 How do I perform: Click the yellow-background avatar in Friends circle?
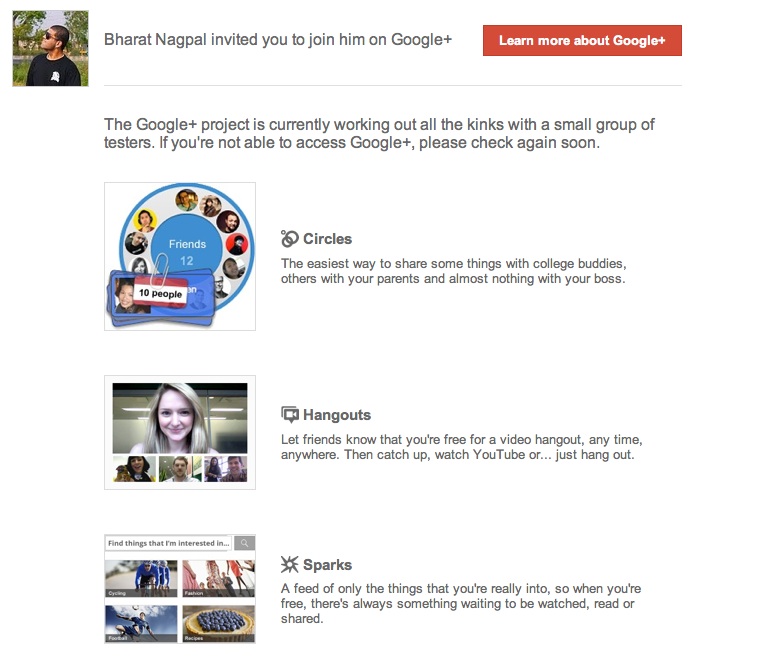(x=145, y=221)
